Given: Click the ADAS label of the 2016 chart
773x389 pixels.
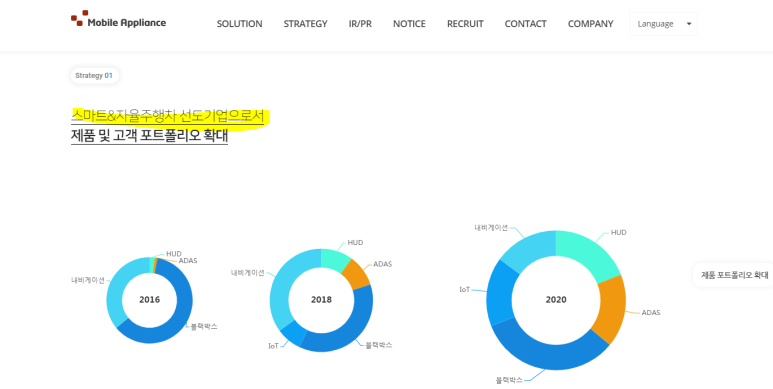Looking at the screenshot, I should 188,260.
